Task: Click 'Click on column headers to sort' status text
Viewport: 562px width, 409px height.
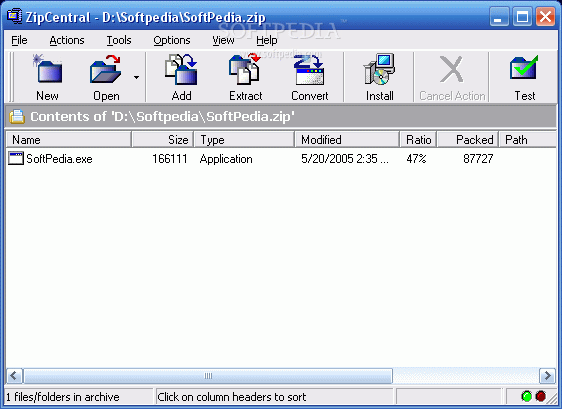Action: (x=232, y=397)
